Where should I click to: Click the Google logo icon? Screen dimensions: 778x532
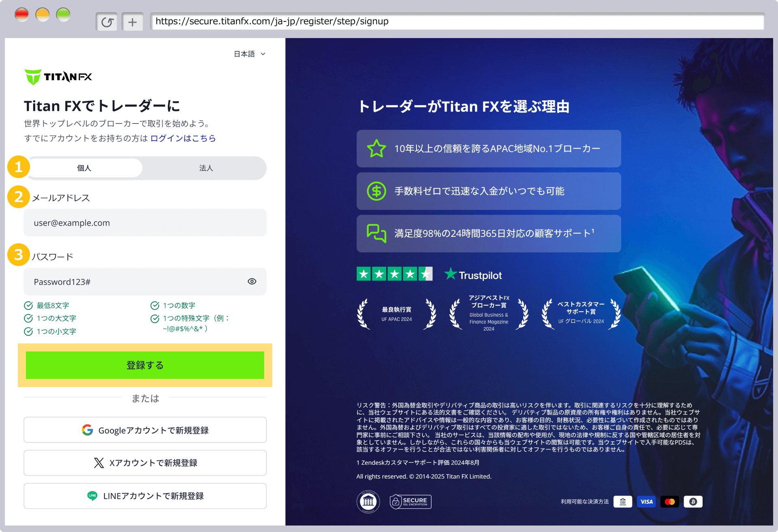point(88,430)
